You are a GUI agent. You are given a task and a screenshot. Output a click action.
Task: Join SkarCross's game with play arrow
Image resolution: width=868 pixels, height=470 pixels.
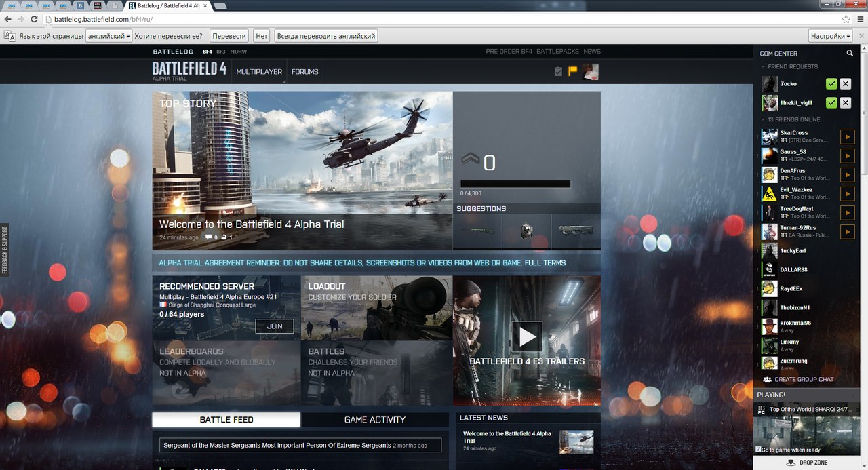(847, 137)
